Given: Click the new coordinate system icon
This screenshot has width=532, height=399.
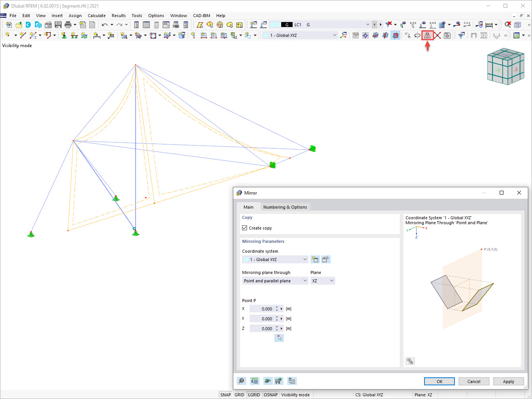Looking at the screenshot, I should pyautogui.click(x=315, y=260).
